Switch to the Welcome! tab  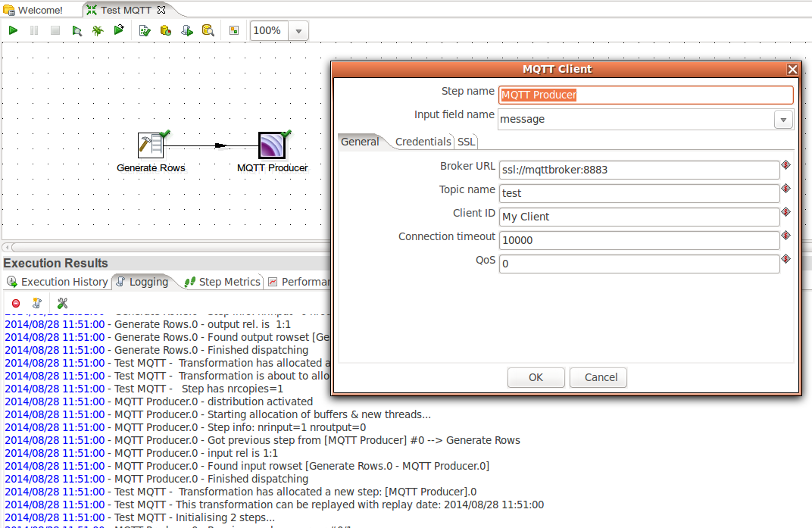click(x=33, y=10)
